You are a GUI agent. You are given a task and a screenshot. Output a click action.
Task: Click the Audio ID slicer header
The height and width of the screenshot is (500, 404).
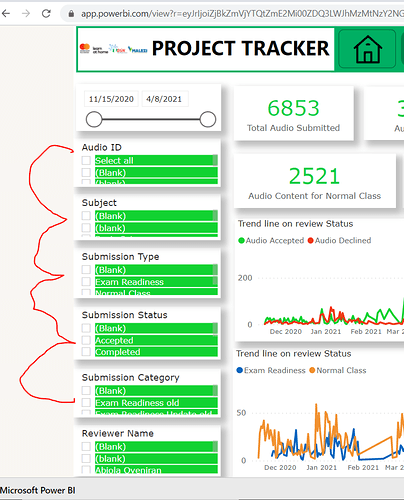(102, 147)
